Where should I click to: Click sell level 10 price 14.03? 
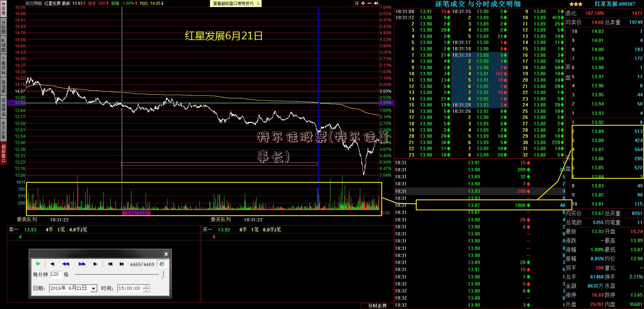click(x=597, y=31)
